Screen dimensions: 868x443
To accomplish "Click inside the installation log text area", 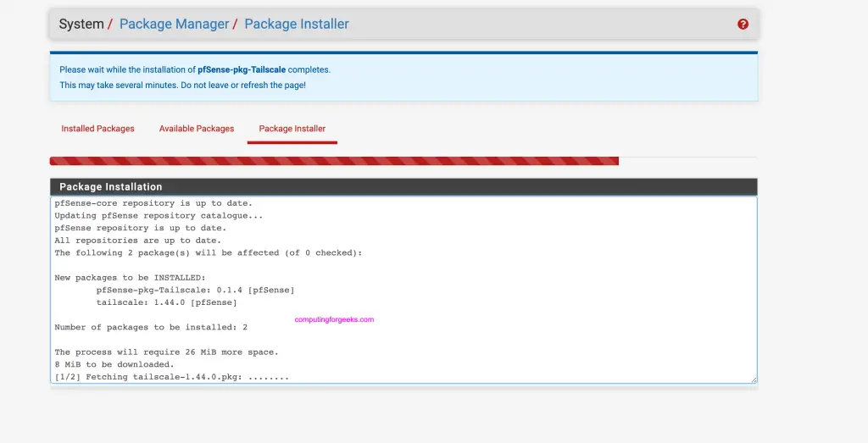I will click(x=403, y=290).
